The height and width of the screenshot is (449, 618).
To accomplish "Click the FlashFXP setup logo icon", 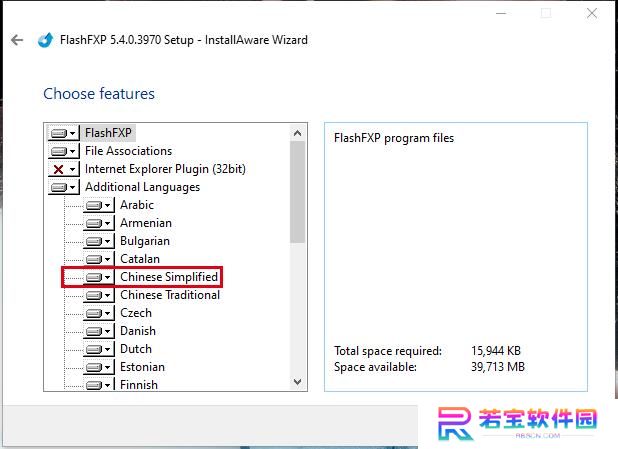I will tap(46, 40).
